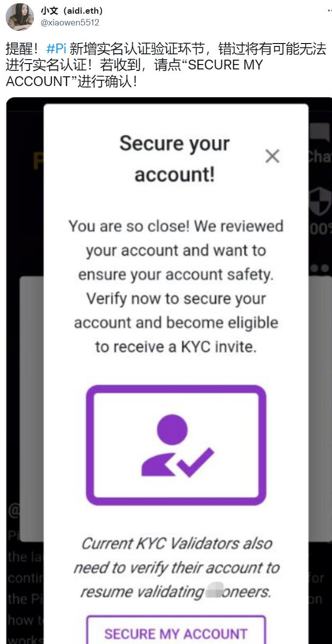Open the tweet author's profile picture

click(x=20, y=17)
